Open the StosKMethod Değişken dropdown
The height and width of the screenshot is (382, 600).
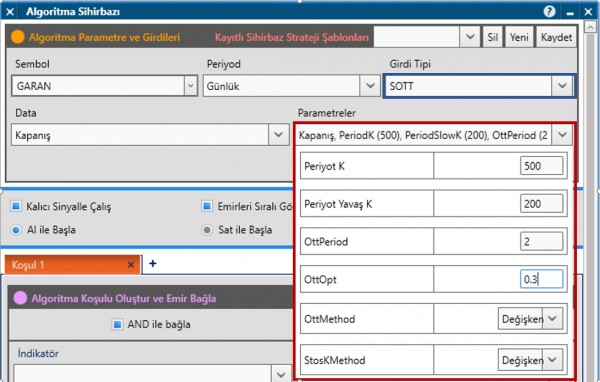coord(553,360)
